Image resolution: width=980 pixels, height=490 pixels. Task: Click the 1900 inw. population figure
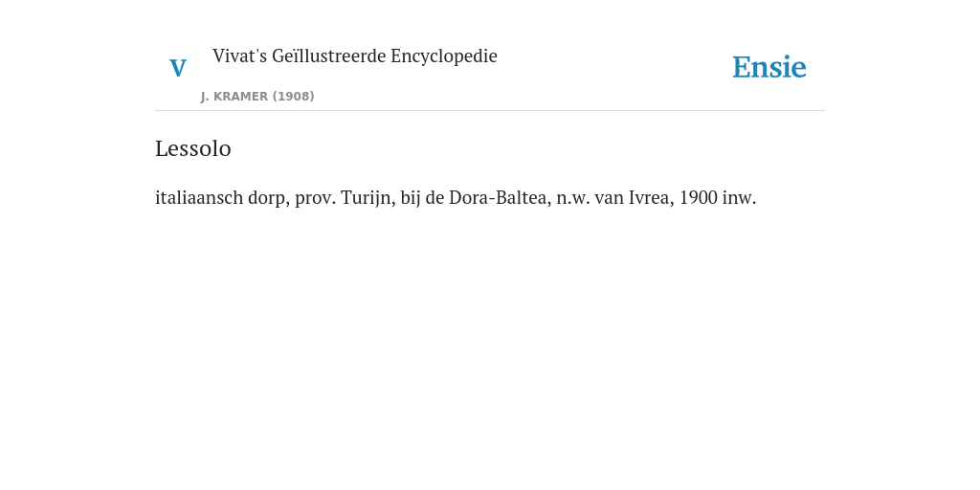718,197
